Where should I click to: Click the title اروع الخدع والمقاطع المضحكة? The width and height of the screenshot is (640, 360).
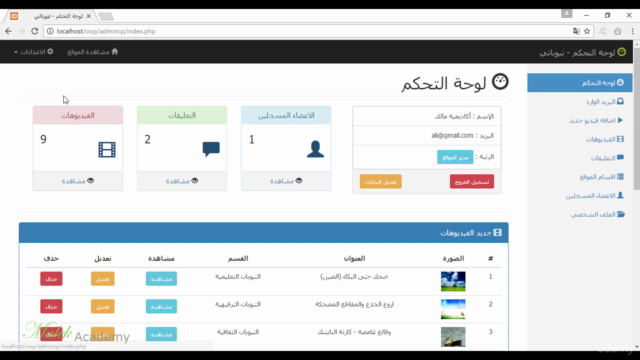coord(354,304)
